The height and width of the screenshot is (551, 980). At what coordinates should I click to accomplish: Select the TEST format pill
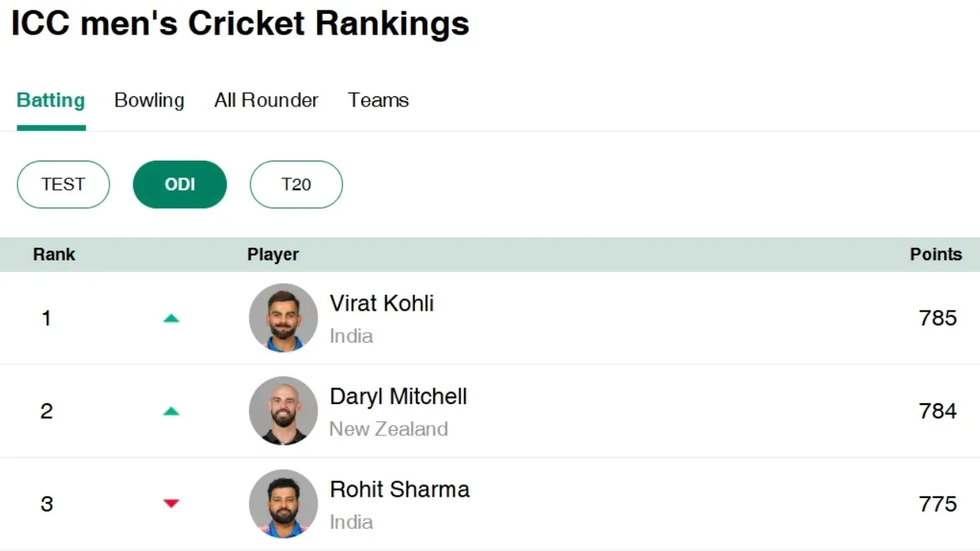pyautogui.click(x=64, y=184)
